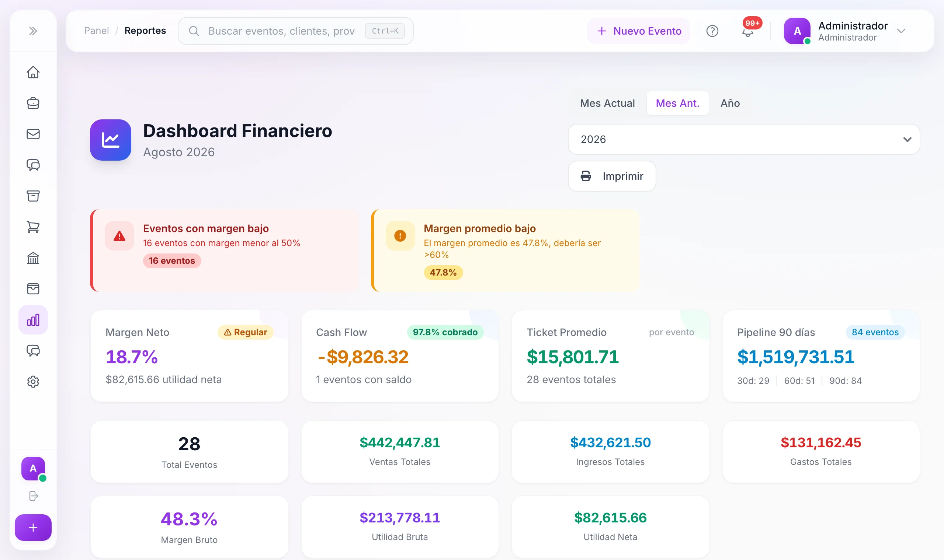Click the Dashboard Financiero chart icon
This screenshot has height=560, width=944.
click(x=111, y=140)
